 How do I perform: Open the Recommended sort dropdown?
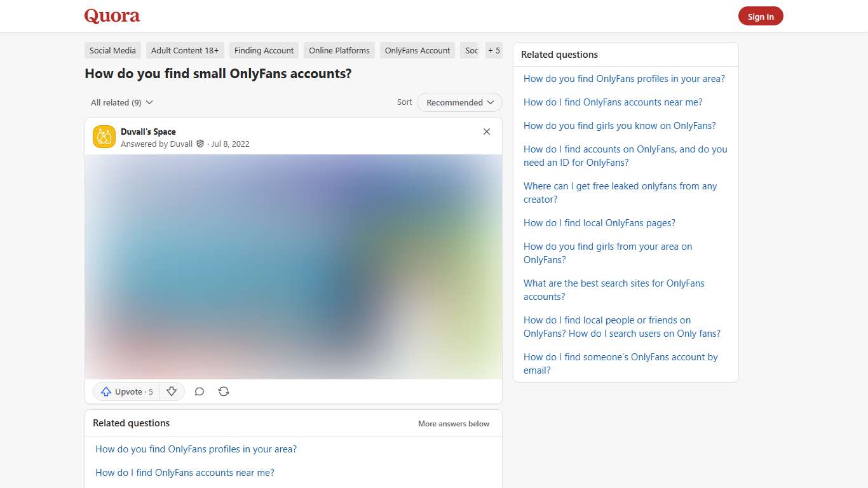459,102
